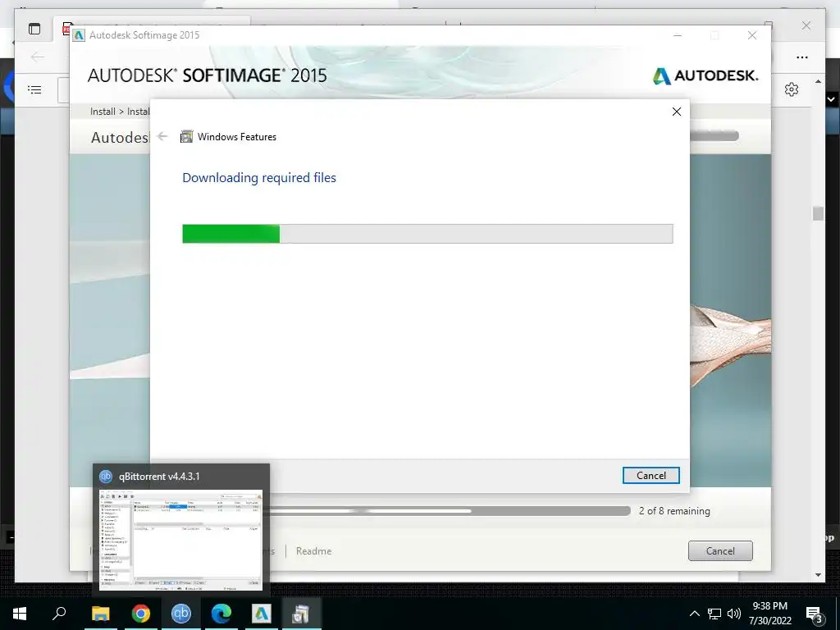The image size is (840, 630).
Task: Click the Autodesk logo in installer header
Action: pyautogui.click(x=705, y=75)
